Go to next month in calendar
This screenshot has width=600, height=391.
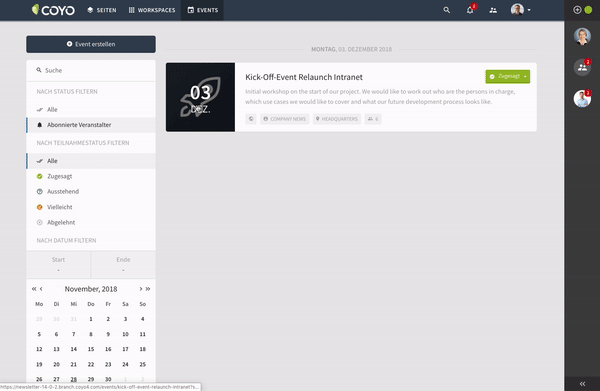(x=141, y=289)
